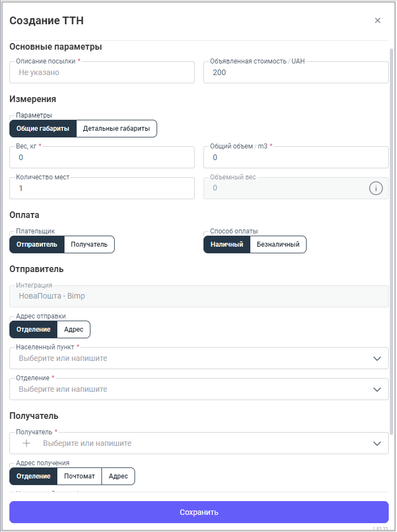Click the Описание посылки input field
Viewport: 397px width, 532px height.
(102, 72)
